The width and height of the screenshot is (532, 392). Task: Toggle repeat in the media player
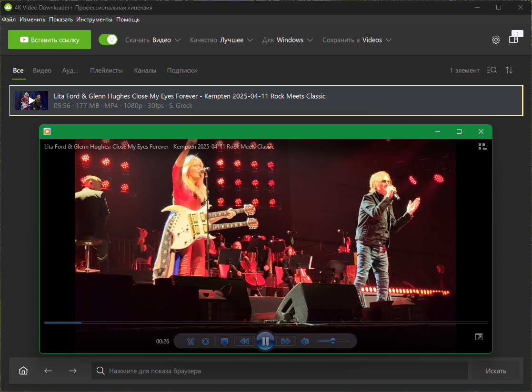click(x=205, y=342)
